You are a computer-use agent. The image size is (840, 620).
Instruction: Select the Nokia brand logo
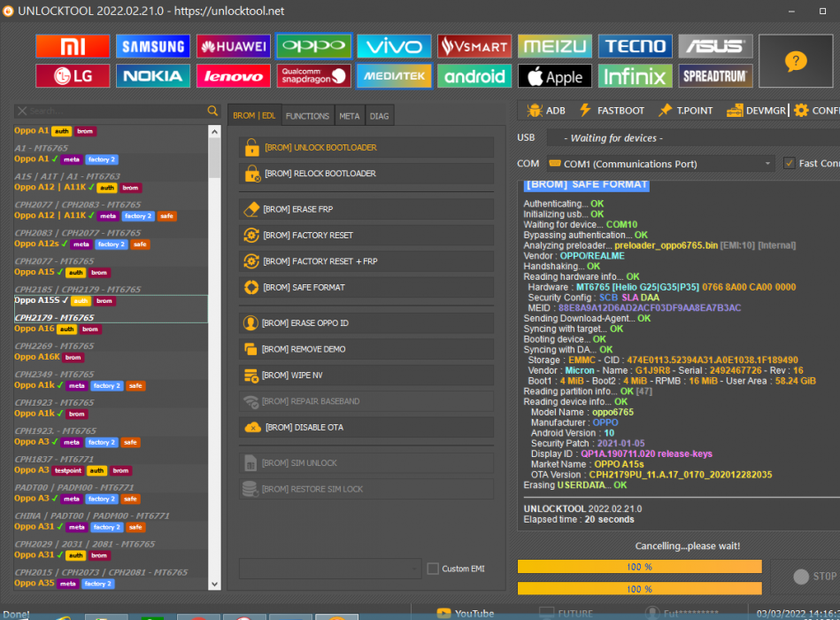pos(152,76)
